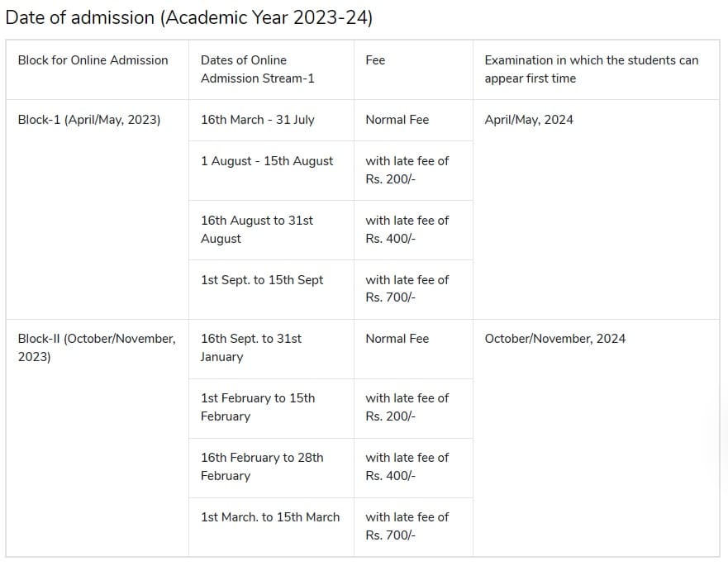Select the 'Block-1 (April/May, 2023)' cell
Screen dimensions: 728x566
click(x=89, y=120)
